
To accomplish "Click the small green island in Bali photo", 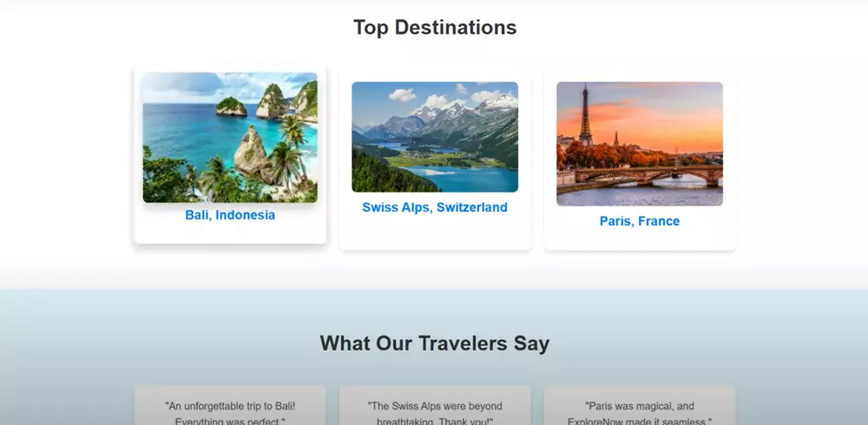I will (x=232, y=106).
